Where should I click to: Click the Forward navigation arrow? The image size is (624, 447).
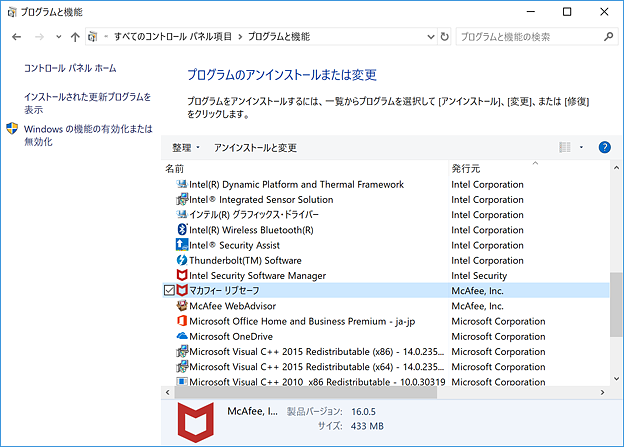click(39, 37)
